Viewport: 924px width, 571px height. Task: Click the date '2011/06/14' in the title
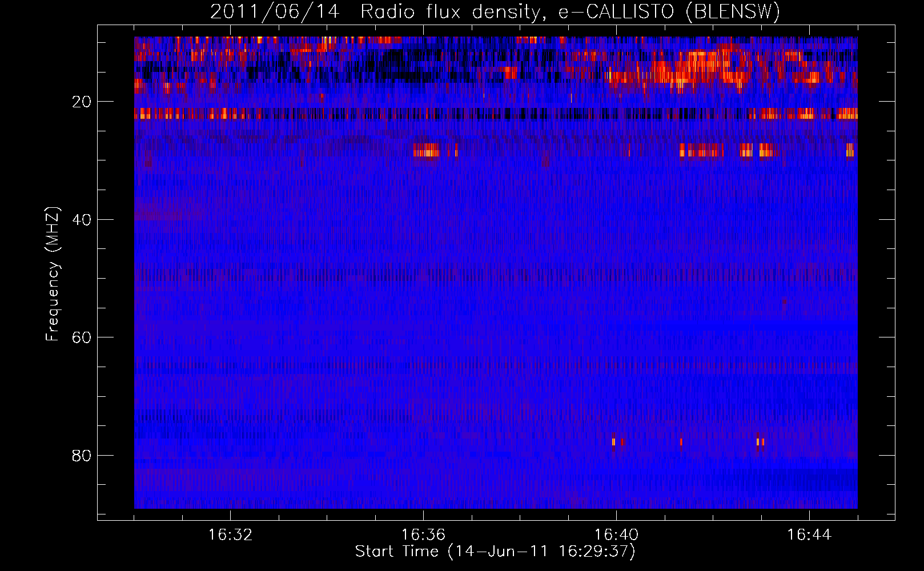coord(274,12)
